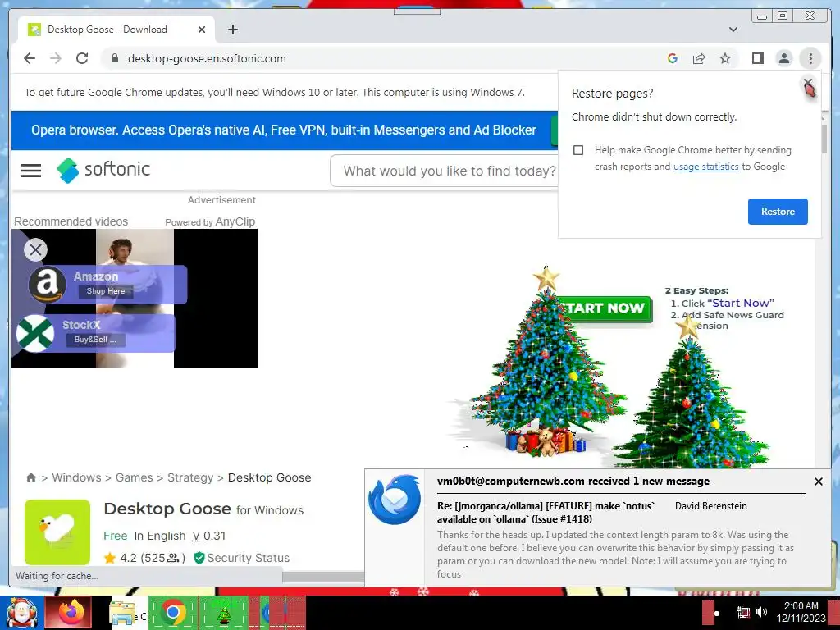Click the StockX logo icon

[x=35, y=333]
